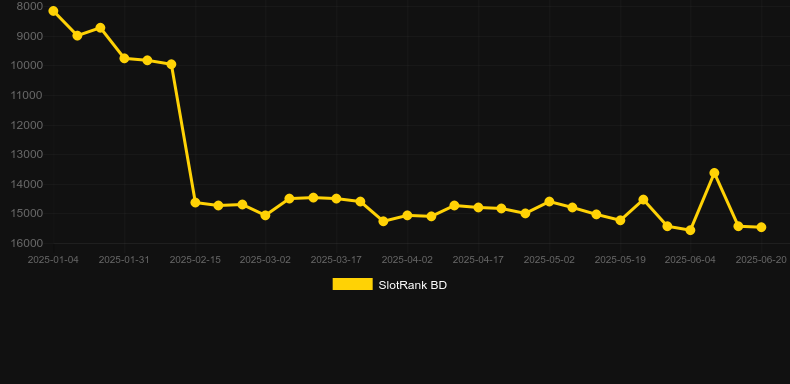This screenshot has width=790, height=384.
Task: Select the data point above 2025-03-17
Action: point(336,199)
